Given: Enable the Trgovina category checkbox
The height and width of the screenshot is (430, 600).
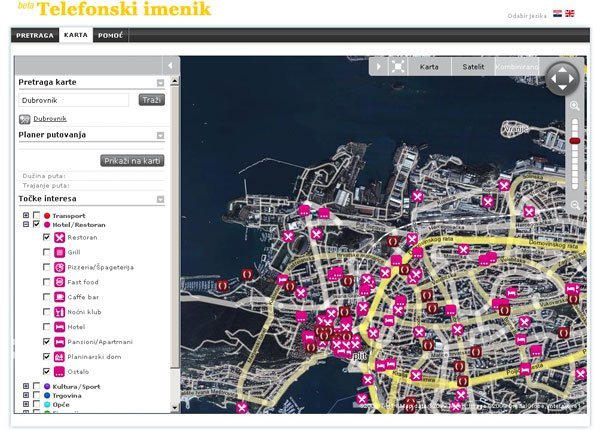Looking at the screenshot, I should (x=36, y=395).
